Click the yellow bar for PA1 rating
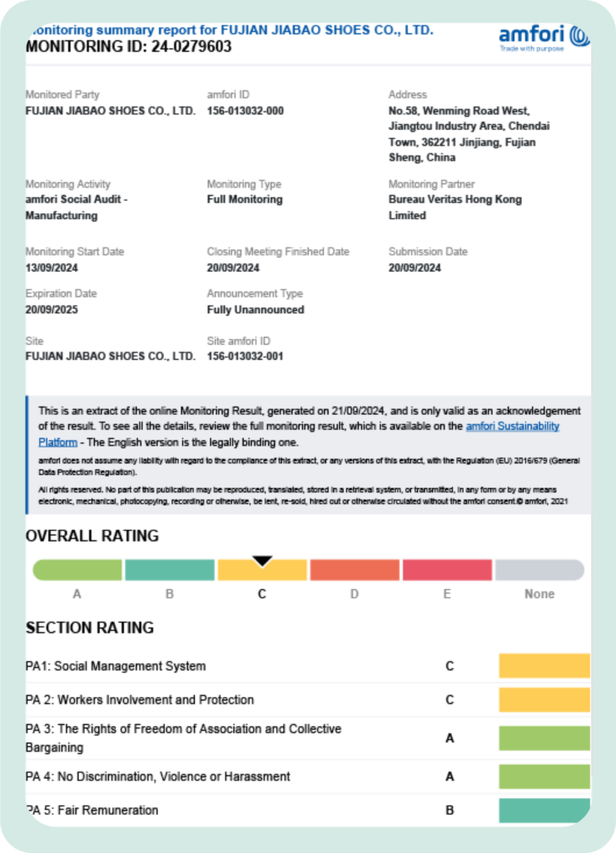Image resolution: width=616 pixels, height=853 pixels. [544, 666]
